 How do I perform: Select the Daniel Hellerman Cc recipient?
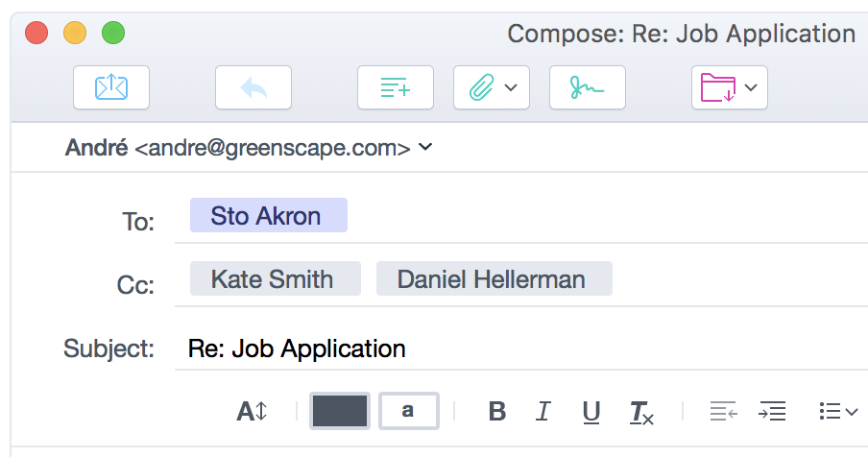(x=492, y=279)
